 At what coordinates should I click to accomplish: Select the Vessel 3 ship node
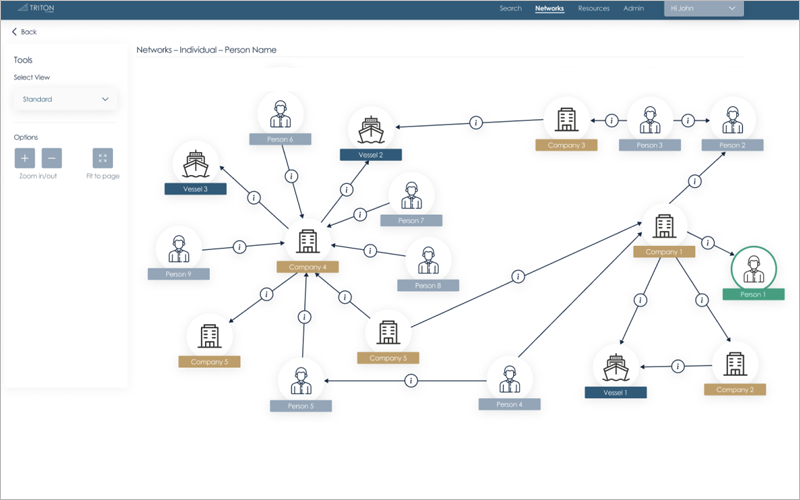[195, 163]
